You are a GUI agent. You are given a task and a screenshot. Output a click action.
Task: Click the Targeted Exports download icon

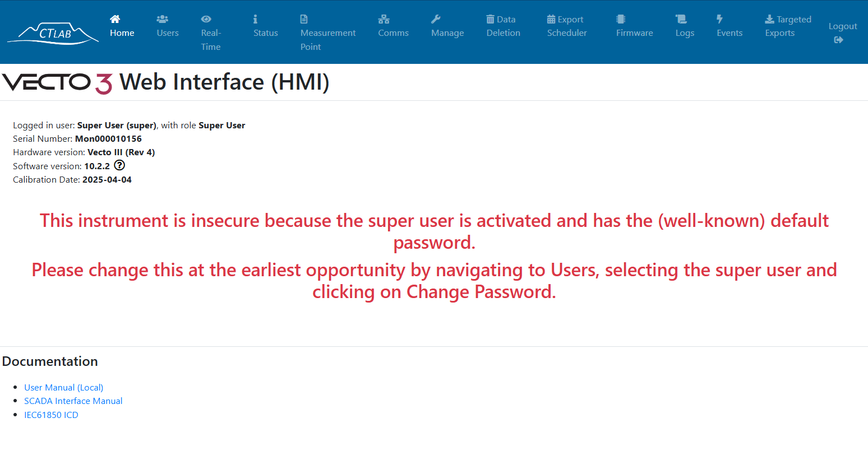tap(769, 19)
